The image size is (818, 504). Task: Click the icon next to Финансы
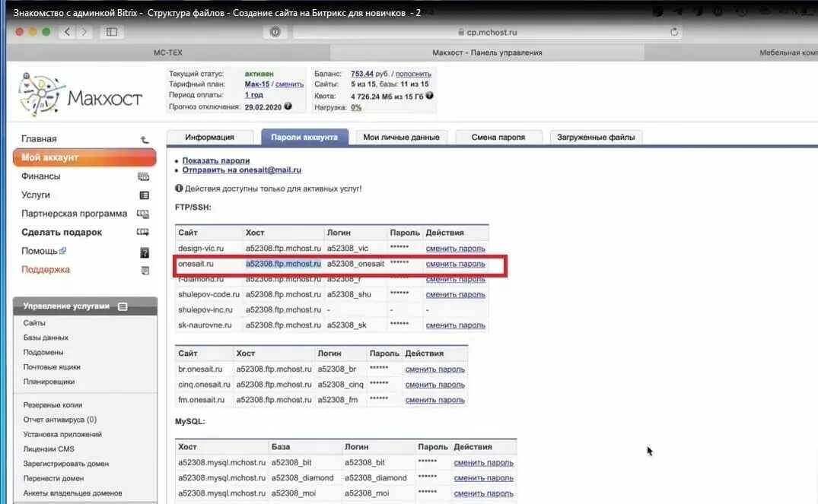pyautogui.click(x=144, y=176)
